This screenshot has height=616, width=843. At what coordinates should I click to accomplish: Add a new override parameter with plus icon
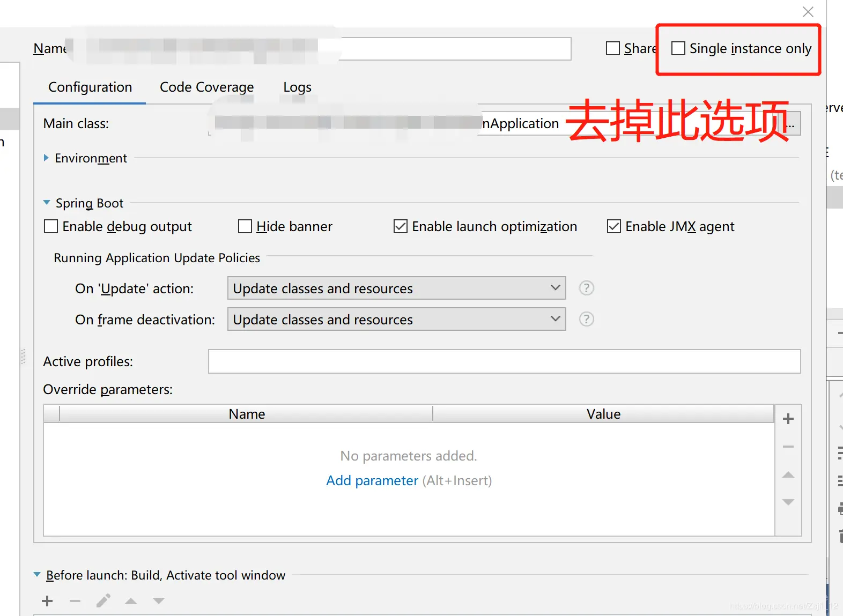tap(788, 419)
